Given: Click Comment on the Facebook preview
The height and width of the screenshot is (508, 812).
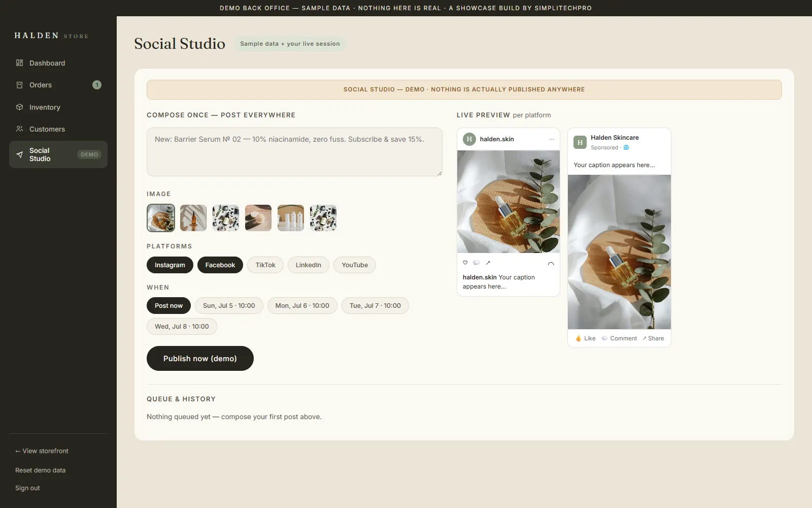Looking at the screenshot, I should click(x=619, y=338).
